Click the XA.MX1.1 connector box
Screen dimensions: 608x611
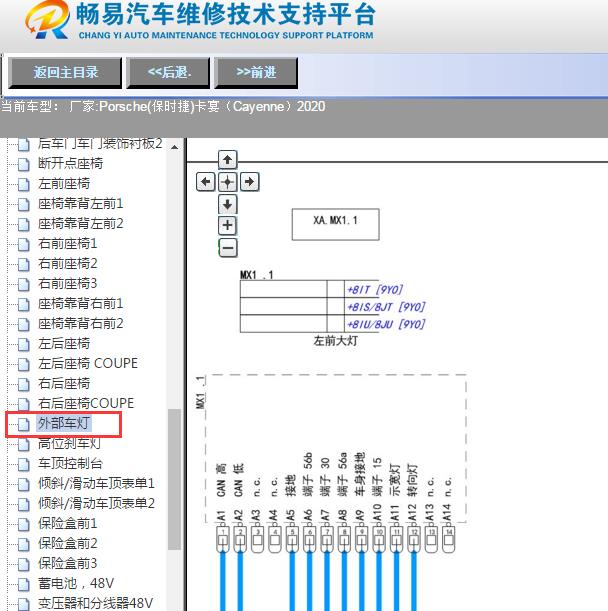point(336,224)
